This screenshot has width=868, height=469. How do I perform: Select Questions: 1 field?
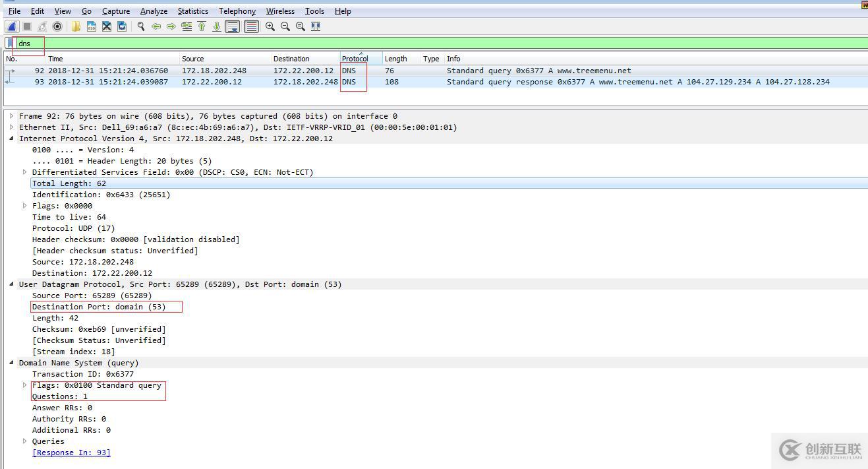coord(60,396)
